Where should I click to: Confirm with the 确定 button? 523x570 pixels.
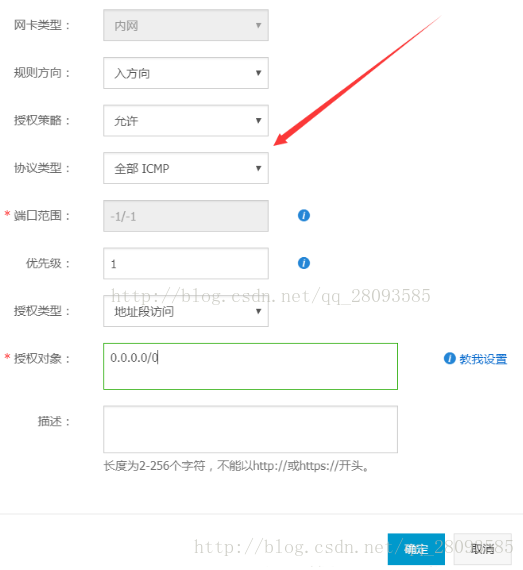416,549
